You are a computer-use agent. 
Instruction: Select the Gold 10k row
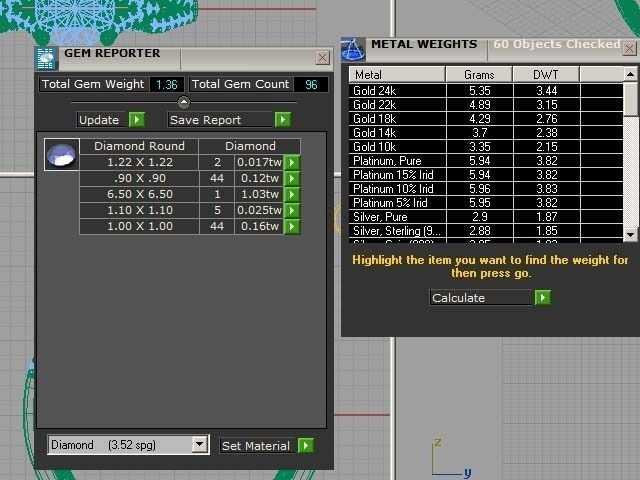click(486, 147)
